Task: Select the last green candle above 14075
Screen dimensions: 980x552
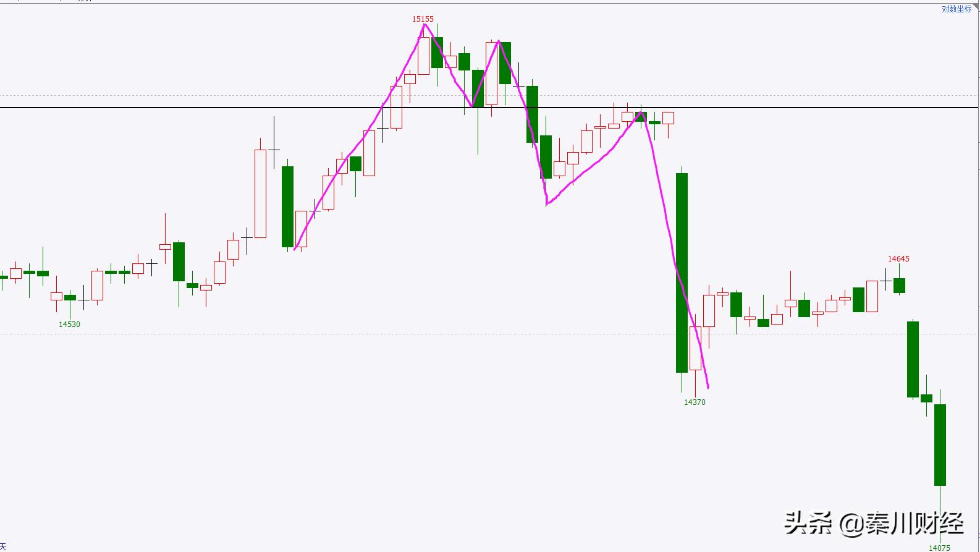Action: coord(940,444)
